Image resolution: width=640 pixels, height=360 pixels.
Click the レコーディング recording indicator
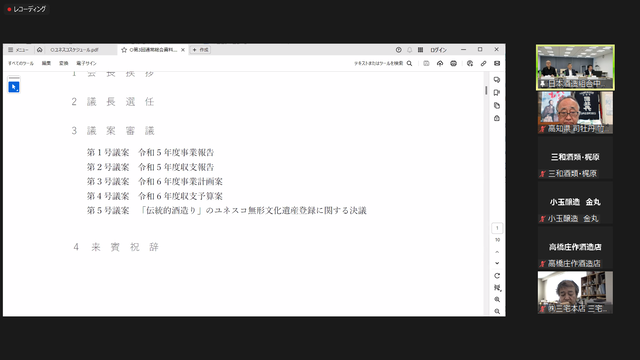pos(27,9)
